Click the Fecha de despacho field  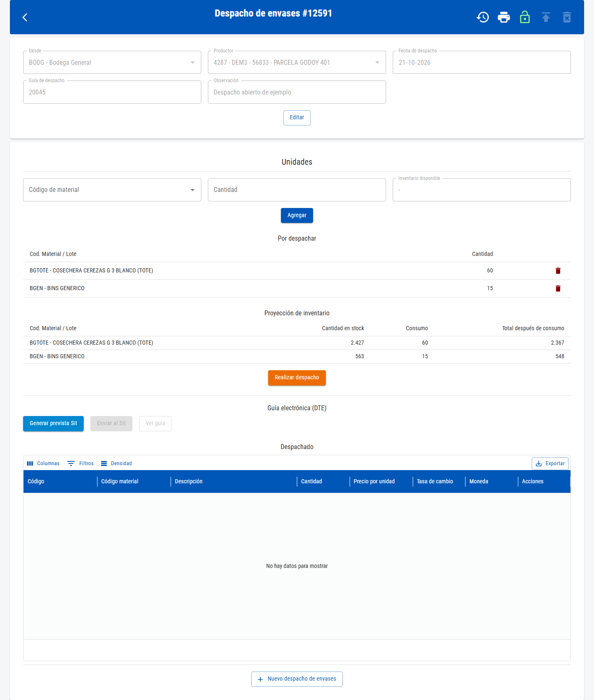[x=482, y=62]
